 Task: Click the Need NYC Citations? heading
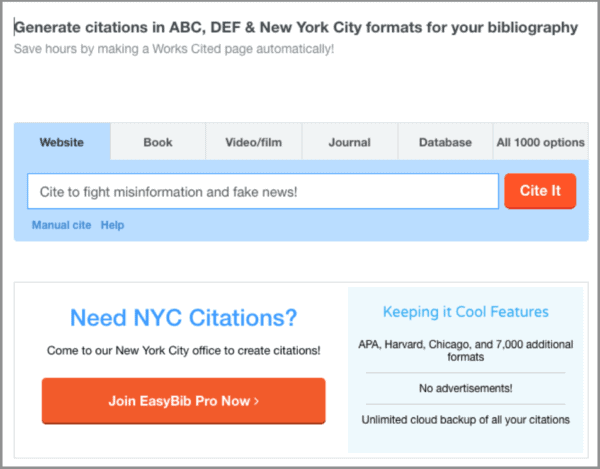pyautogui.click(x=184, y=318)
